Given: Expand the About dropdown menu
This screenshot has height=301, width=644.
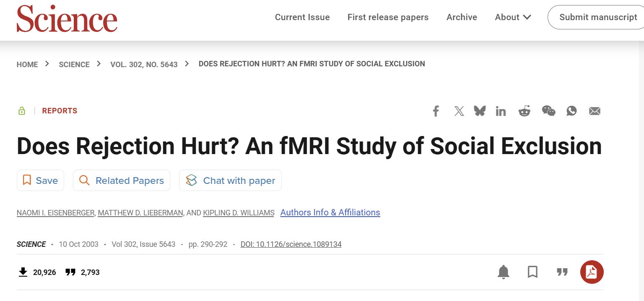Looking at the screenshot, I should point(513,17).
